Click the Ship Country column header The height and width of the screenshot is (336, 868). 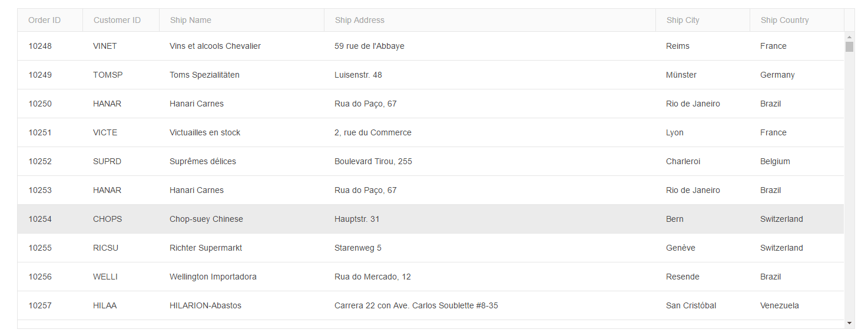797,20
